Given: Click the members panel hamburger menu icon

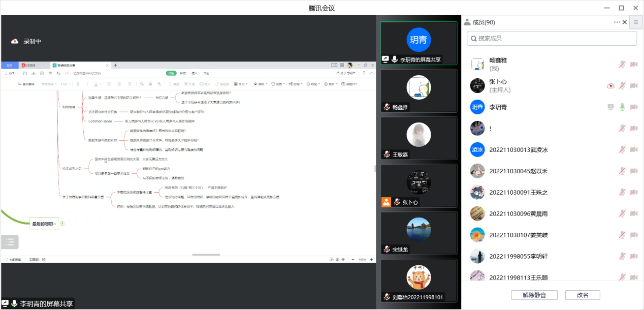Looking at the screenshot, I should coord(635,22).
